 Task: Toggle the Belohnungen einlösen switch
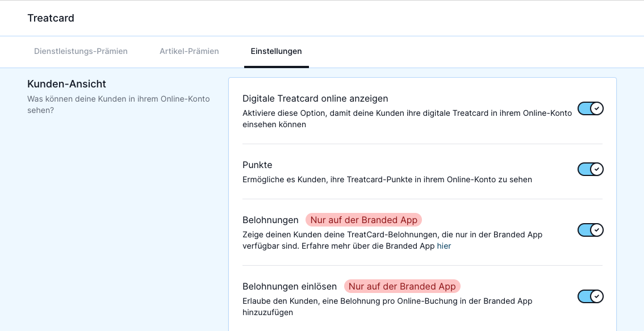[x=590, y=296]
